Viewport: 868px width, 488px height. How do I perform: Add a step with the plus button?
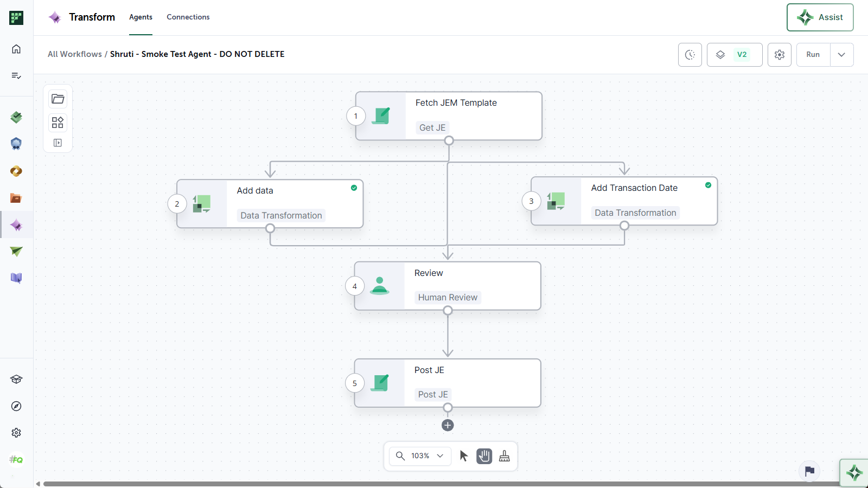[448, 426]
